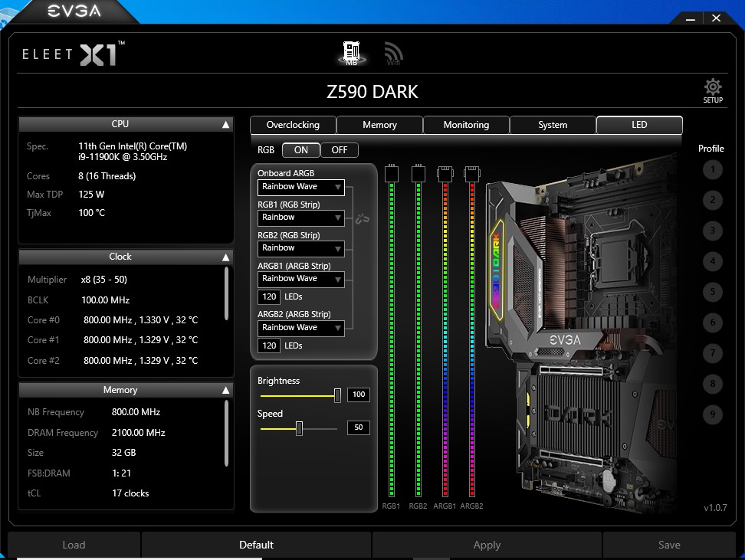Click the ARGB1 header connector icon

click(445, 173)
